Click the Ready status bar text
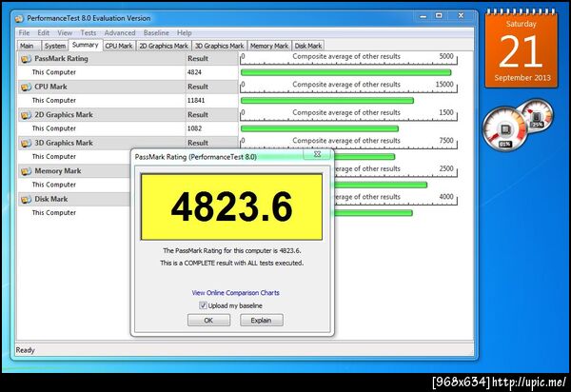 [x=25, y=350]
